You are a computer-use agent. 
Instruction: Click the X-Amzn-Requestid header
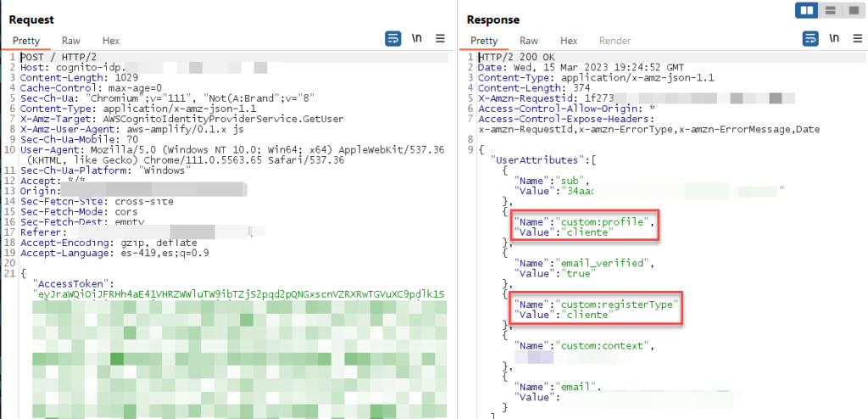[636, 98]
